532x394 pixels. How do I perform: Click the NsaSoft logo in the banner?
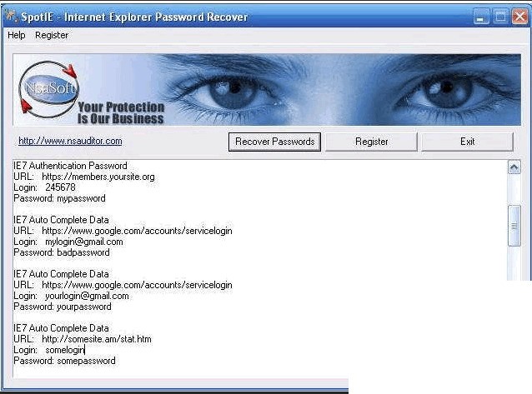click(x=48, y=89)
